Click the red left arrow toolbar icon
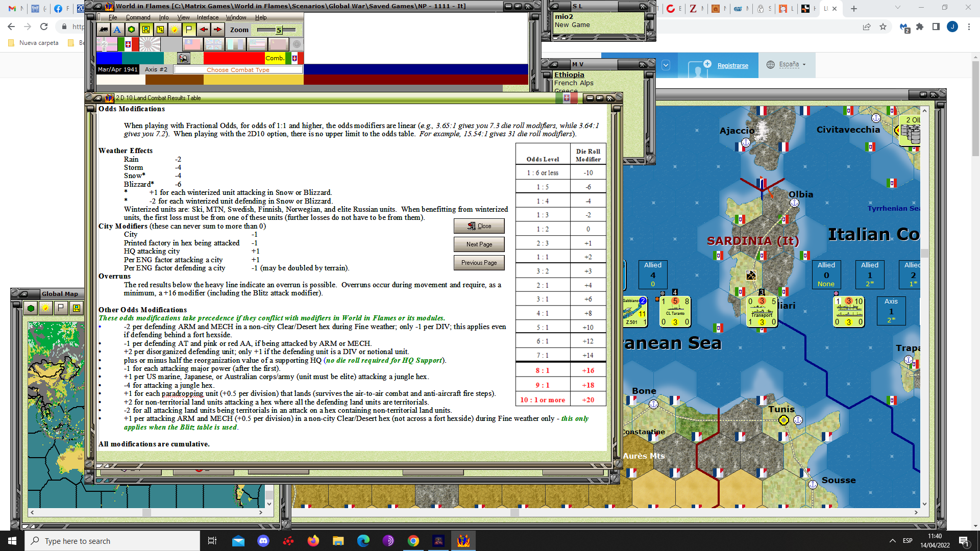Screen dimensions: 980x551 pyautogui.click(x=203, y=30)
